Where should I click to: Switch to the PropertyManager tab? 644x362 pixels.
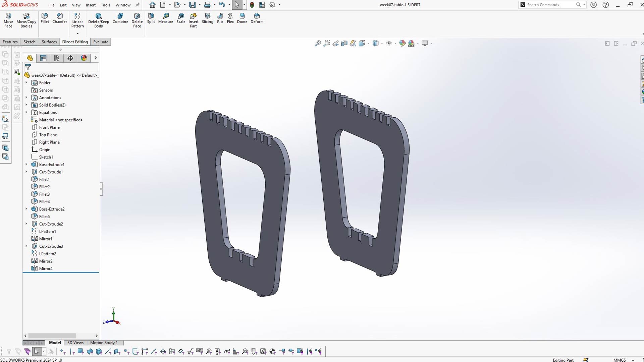(43, 58)
